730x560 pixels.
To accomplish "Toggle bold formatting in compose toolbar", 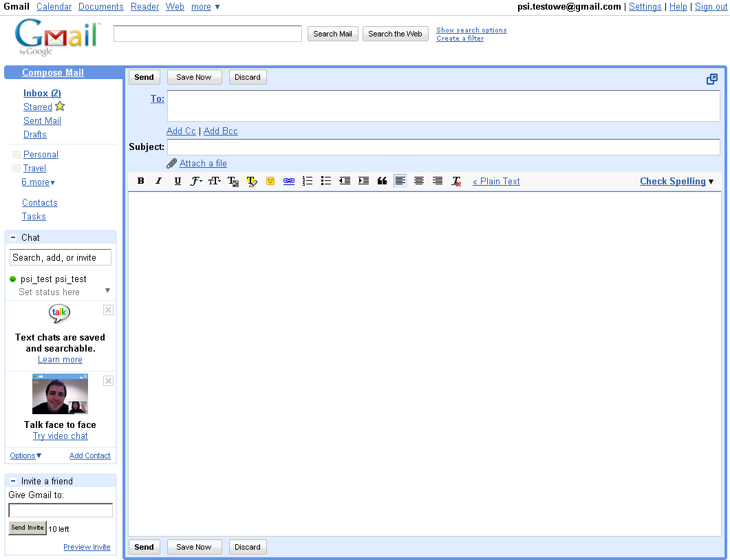I will [x=140, y=181].
